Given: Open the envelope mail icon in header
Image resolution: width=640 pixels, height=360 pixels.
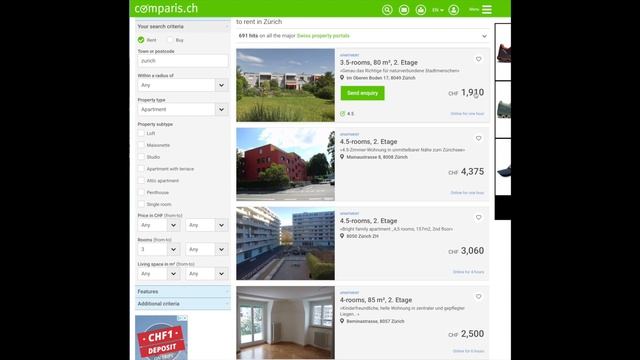Looking at the screenshot, I should tap(404, 10).
